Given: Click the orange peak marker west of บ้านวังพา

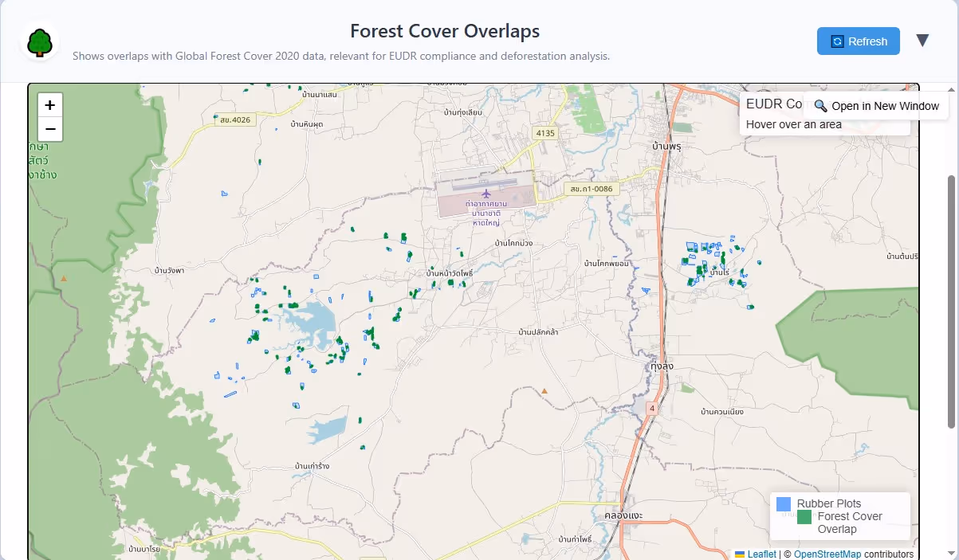Looking at the screenshot, I should pyautogui.click(x=64, y=279).
